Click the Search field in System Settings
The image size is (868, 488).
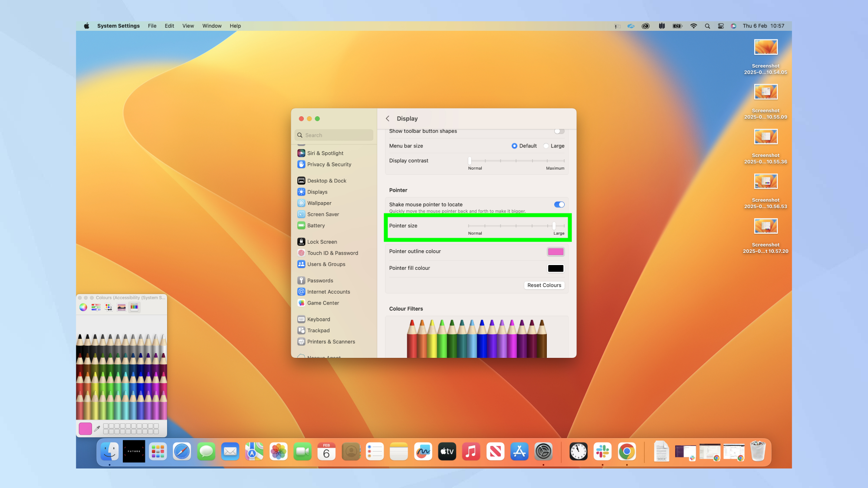[333, 135]
